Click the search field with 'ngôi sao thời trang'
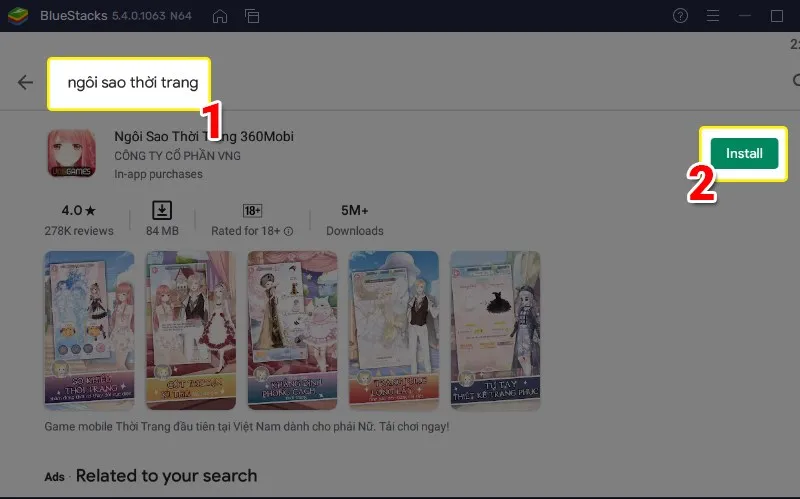This screenshot has width=800, height=499. (x=132, y=83)
